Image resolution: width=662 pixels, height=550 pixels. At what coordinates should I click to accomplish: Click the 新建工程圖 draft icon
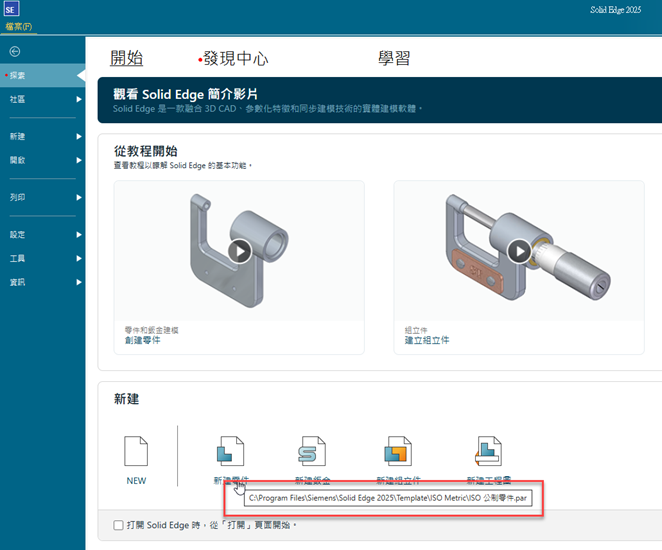click(488, 451)
